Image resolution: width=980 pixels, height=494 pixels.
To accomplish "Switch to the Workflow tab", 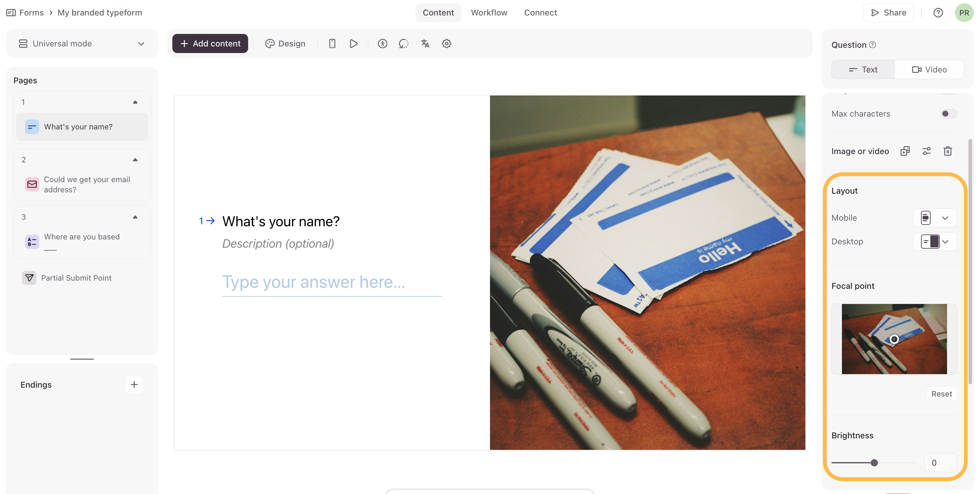I will click(489, 13).
